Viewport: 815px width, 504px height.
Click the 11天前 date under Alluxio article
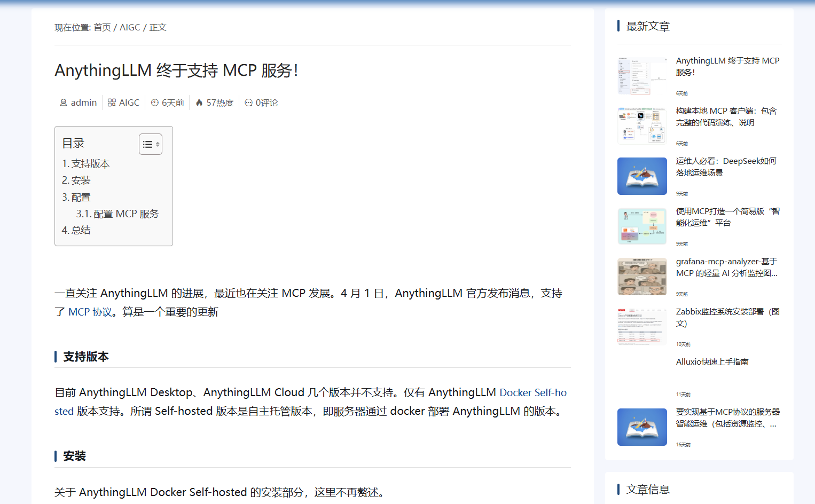(x=683, y=395)
